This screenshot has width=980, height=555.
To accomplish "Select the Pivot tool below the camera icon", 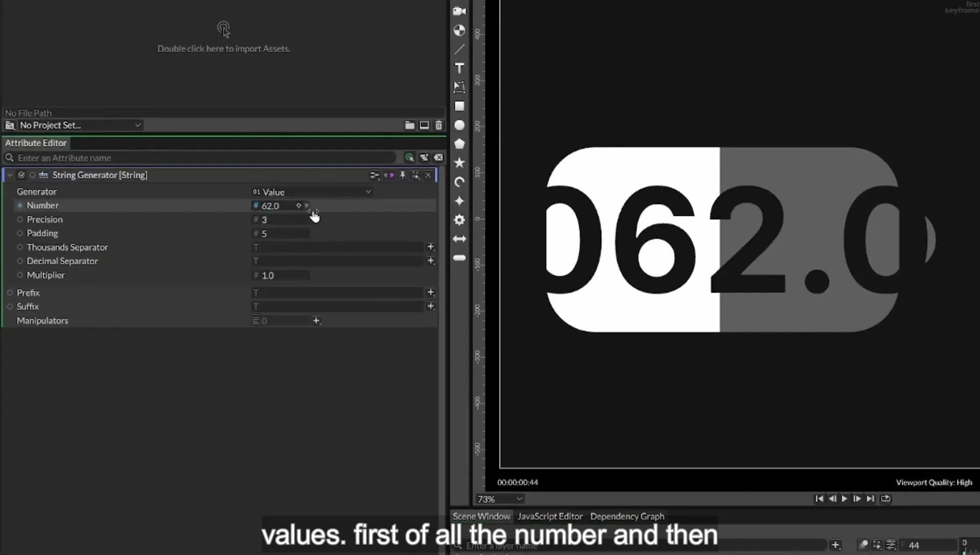I will [x=459, y=30].
